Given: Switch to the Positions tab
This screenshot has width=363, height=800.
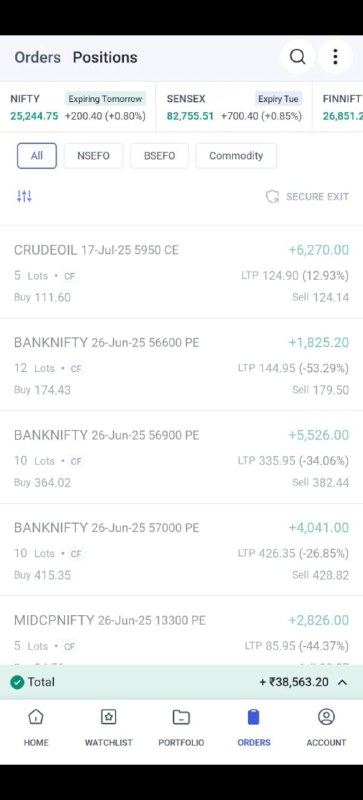Looking at the screenshot, I should (105, 57).
